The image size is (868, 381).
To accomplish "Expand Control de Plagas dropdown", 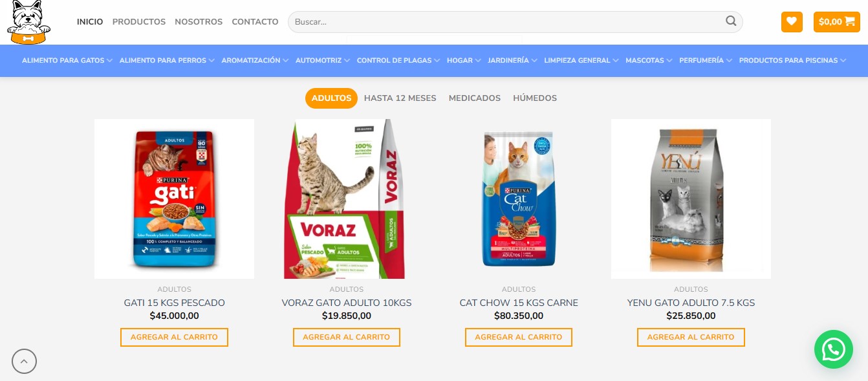I will pyautogui.click(x=398, y=60).
